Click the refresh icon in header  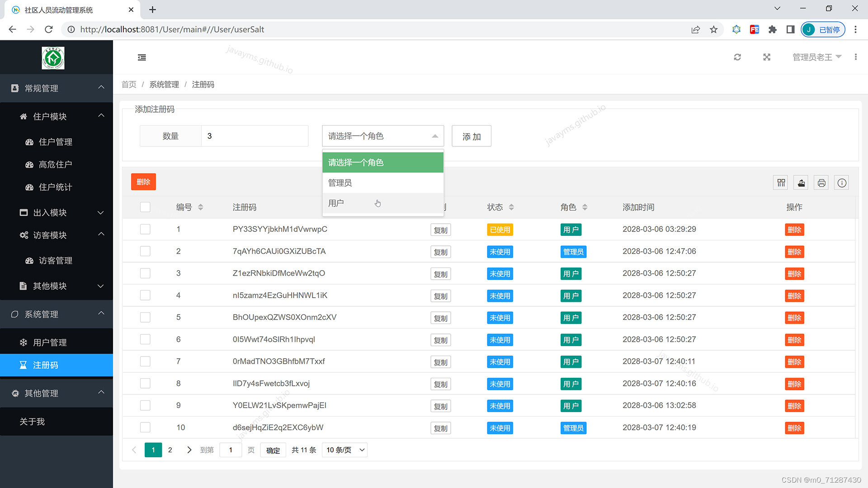(737, 57)
